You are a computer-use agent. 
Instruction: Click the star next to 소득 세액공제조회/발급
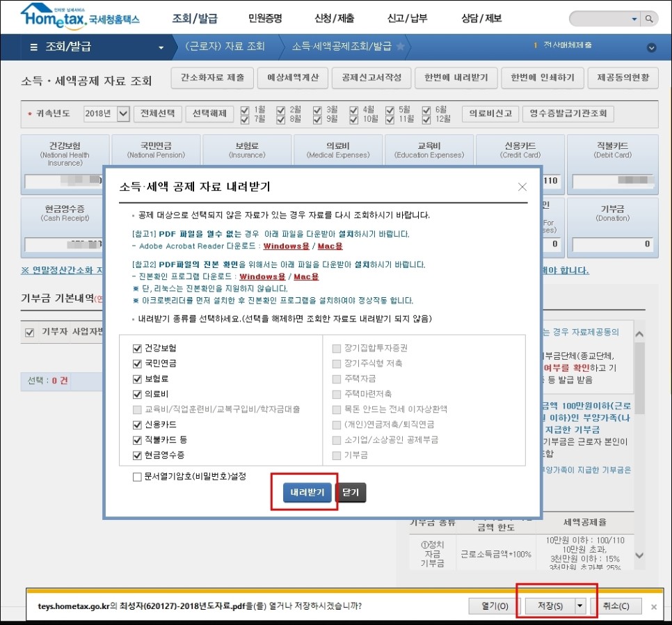point(402,47)
